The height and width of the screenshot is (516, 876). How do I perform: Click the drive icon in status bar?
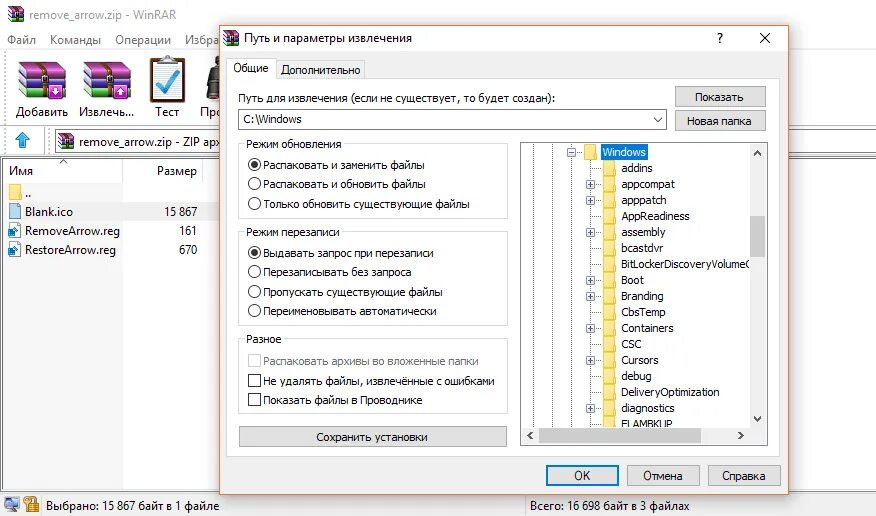(11, 505)
